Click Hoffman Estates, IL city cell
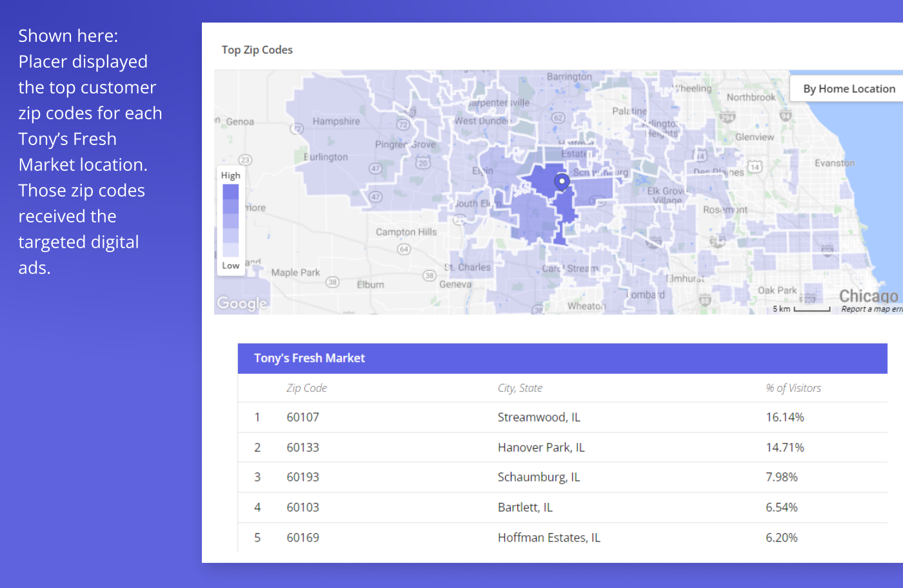The height and width of the screenshot is (588, 903). pyautogui.click(x=549, y=538)
